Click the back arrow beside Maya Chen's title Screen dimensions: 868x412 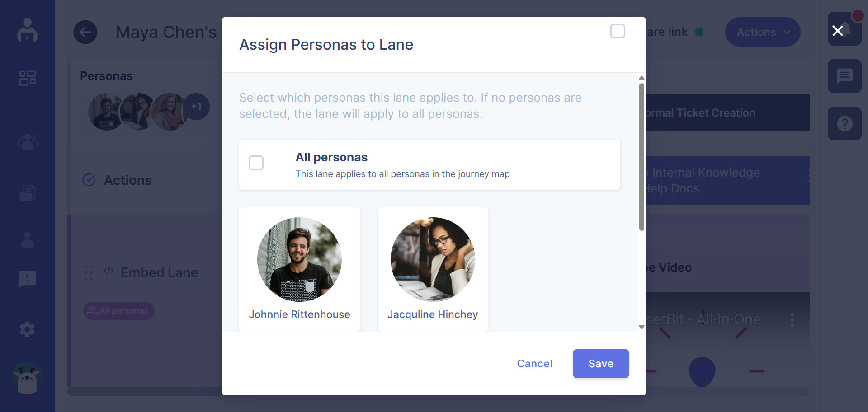[x=85, y=32]
